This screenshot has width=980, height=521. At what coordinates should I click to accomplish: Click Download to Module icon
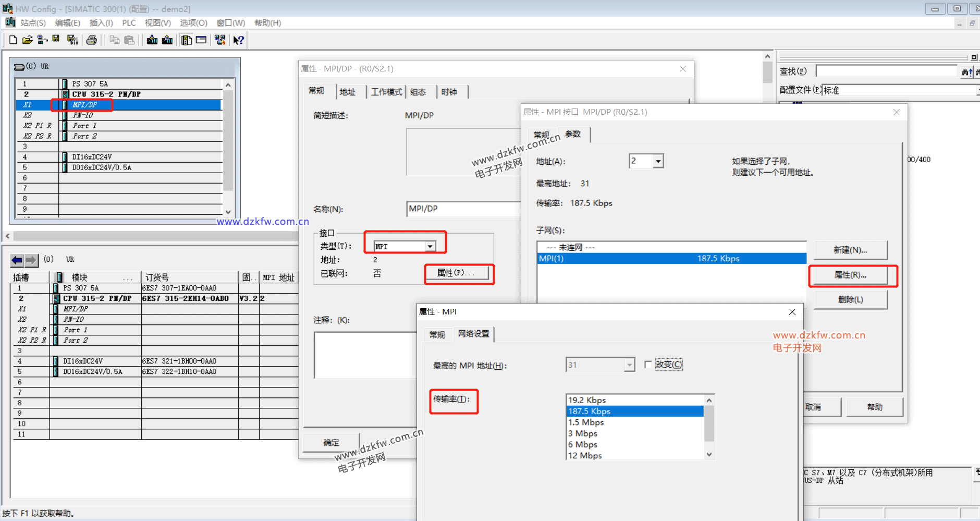tap(152, 40)
